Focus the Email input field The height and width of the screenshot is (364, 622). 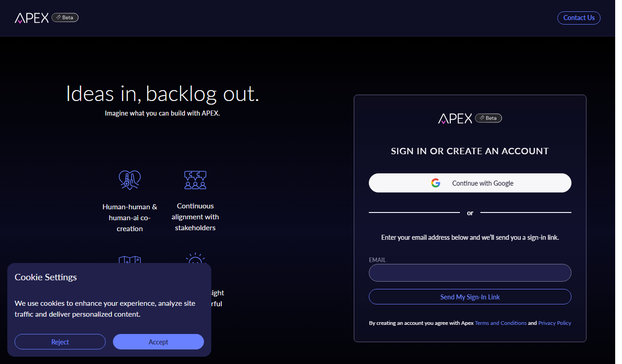tap(470, 273)
